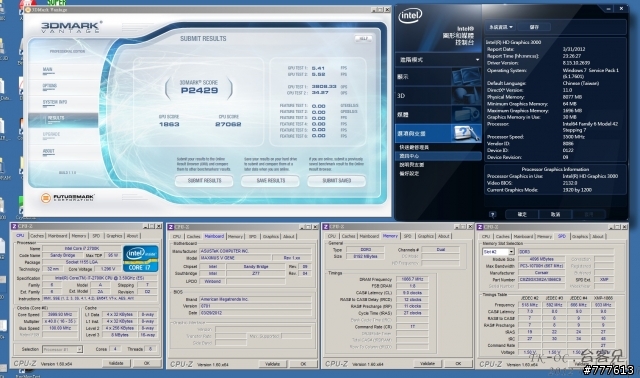The image size is (640, 378).
Task: Click the BIOS Date field 03/29/2012
Action: 256,313
